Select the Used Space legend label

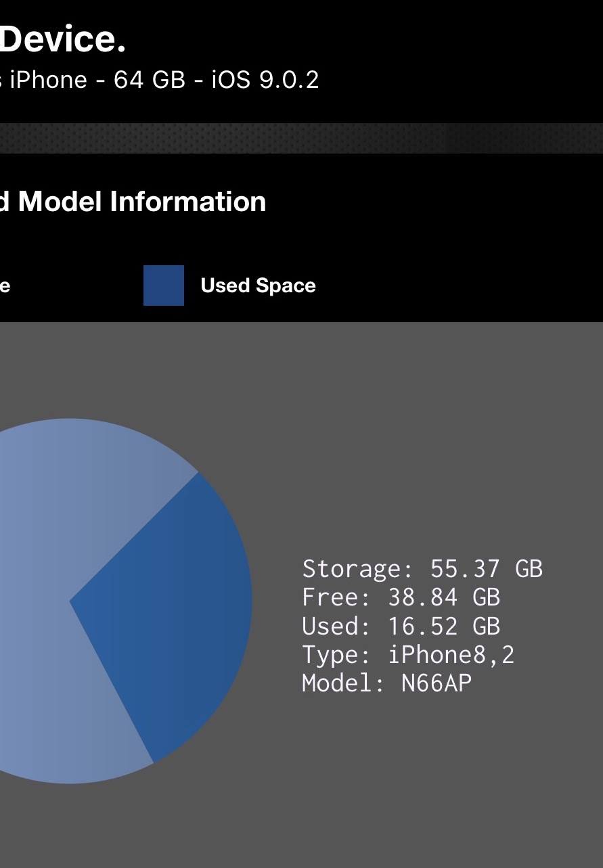[258, 285]
